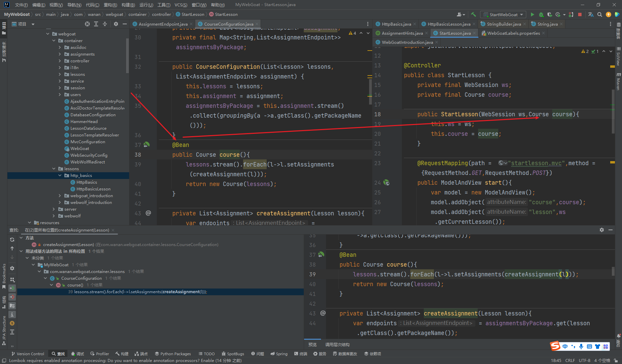The width and height of the screenshot is (622, 364).
Task: Expand the asciidoc folder
Action: [60, 48]
